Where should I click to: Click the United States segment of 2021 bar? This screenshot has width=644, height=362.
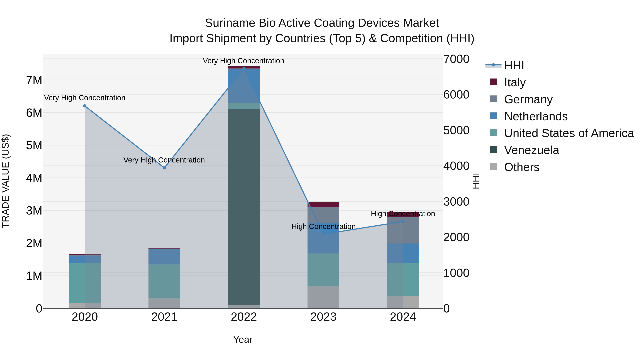pyautogui.click(x=164, y=281)
